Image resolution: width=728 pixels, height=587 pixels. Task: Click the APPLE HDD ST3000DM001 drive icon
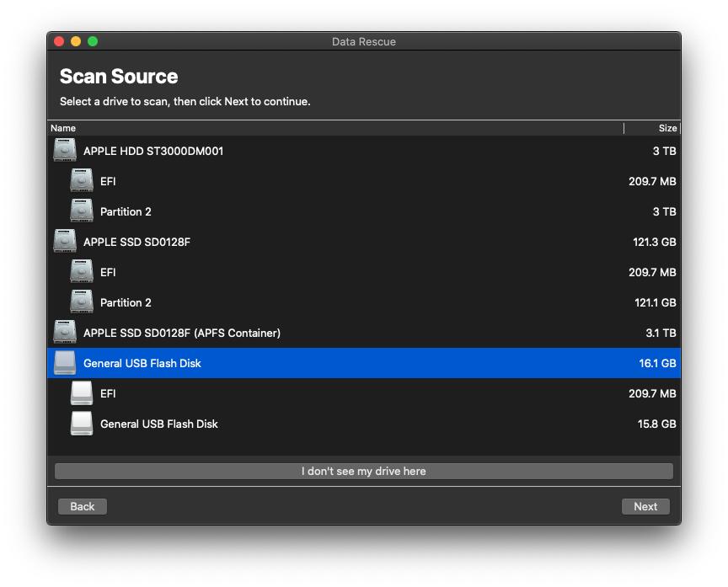tap(65, 151)
